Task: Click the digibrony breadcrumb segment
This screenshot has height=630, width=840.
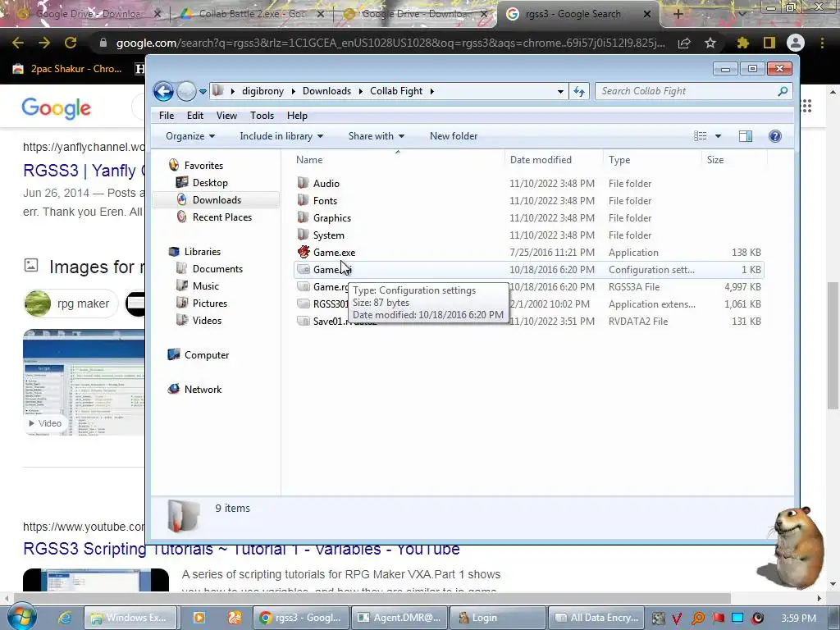Action: [x=262, y=91]
